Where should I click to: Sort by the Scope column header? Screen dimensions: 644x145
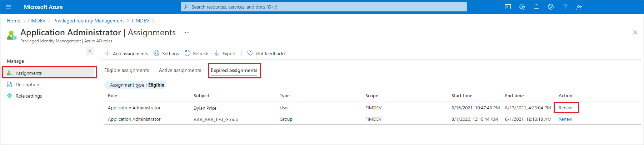[x=372, y=95]
